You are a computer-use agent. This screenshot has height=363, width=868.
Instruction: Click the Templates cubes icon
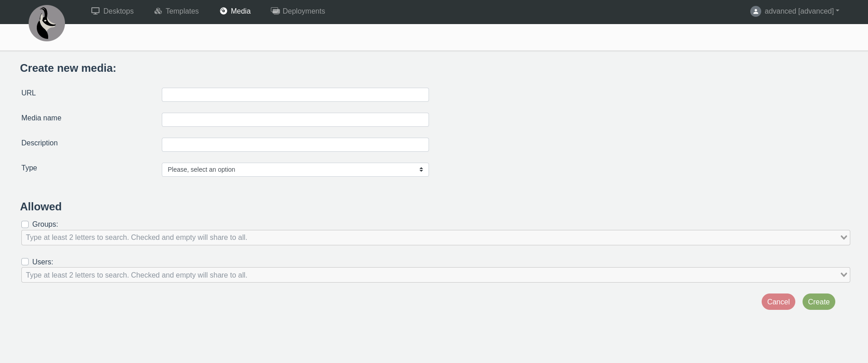tap(158, 11)
